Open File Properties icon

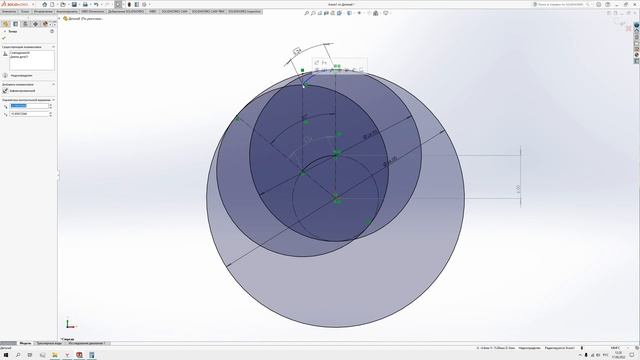(137, 4)
